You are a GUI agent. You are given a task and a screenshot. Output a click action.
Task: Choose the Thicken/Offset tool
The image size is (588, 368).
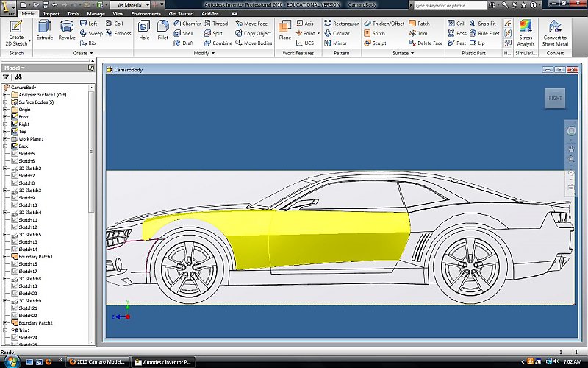tap(384, 24)
